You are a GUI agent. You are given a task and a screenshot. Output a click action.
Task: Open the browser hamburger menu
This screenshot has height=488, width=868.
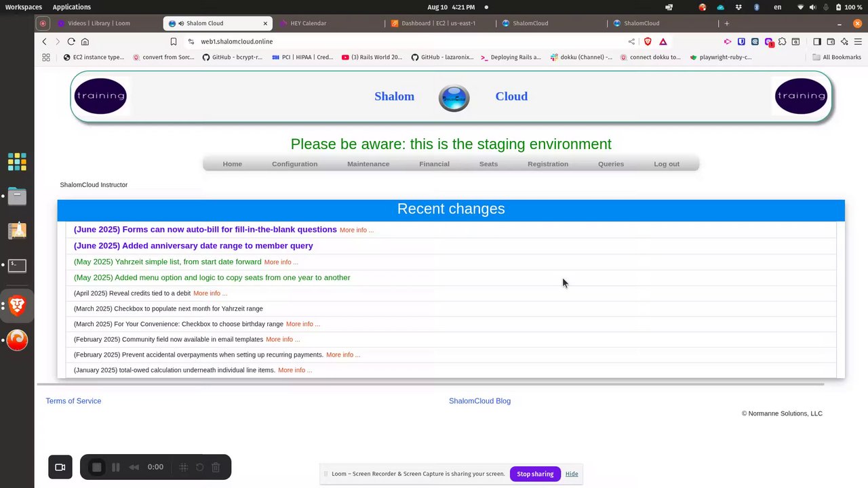click(x=858, y=41)
